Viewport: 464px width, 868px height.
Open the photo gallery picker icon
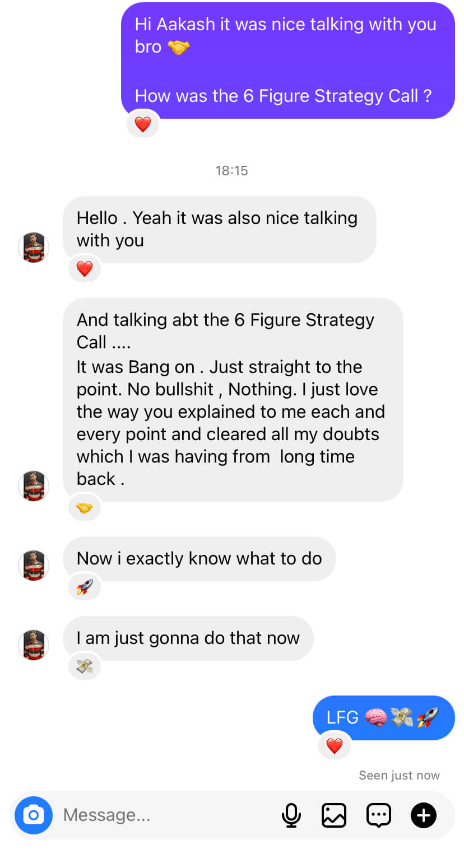(x=333, y=815)
